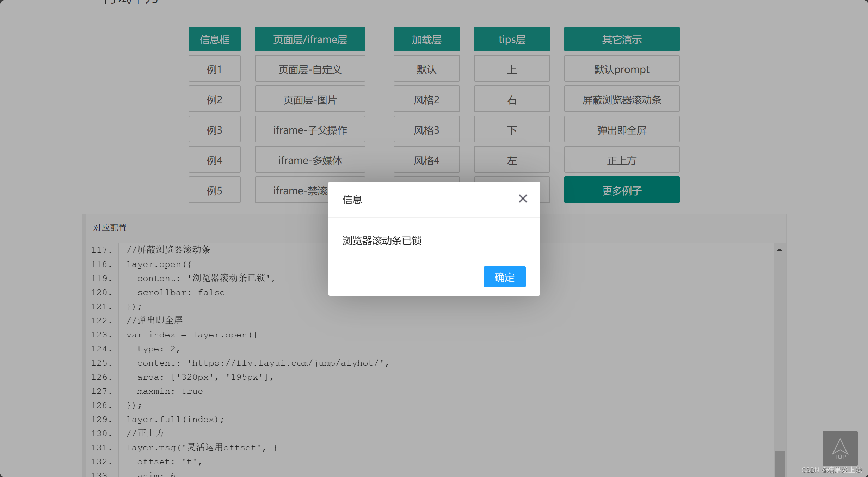Screen dimensions: 868x477
Task: Click the 信息框 header button
Action: pyautogui.click(x=214, y=39)
